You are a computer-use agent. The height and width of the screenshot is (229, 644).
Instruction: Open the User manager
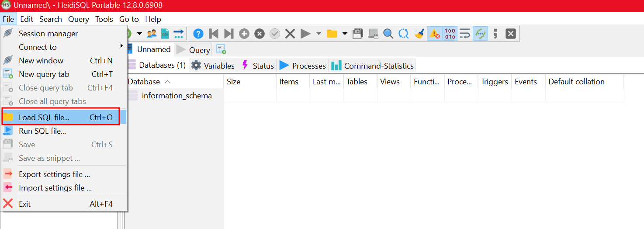152,34
